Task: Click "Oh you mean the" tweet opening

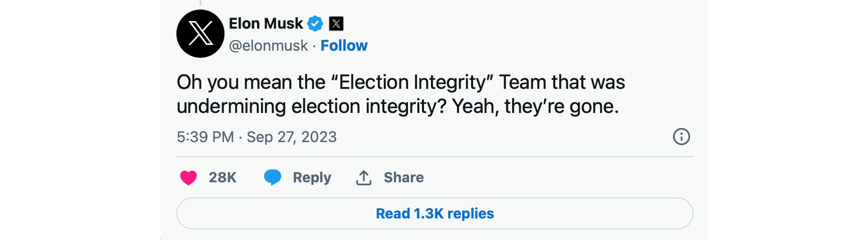Action: tap(251, 82)
